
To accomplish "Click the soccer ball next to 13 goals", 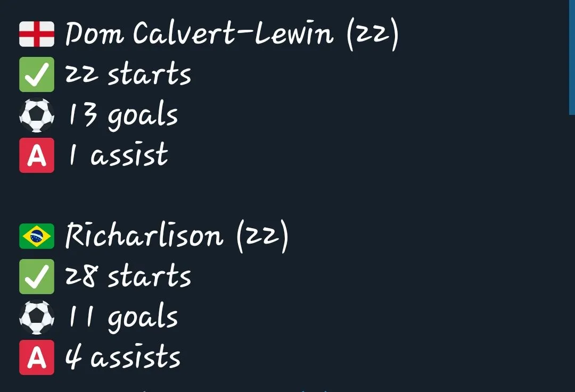I will (36, 115).
